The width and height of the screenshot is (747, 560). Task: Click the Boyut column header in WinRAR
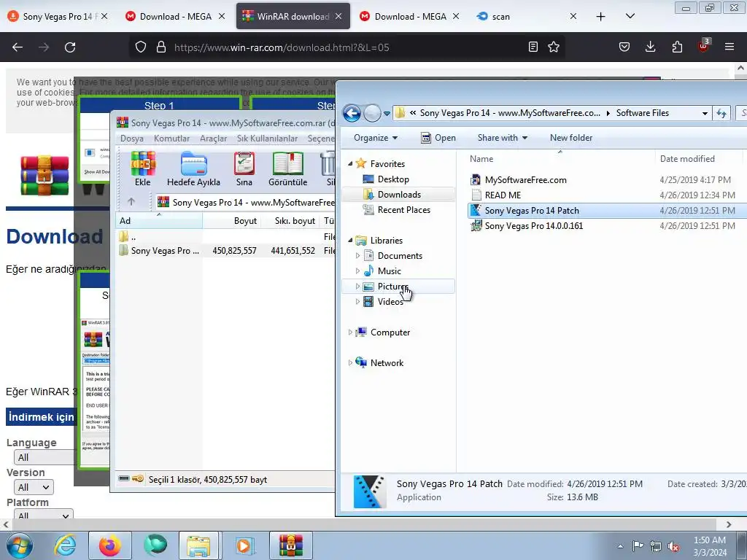(x=245, y=221)
